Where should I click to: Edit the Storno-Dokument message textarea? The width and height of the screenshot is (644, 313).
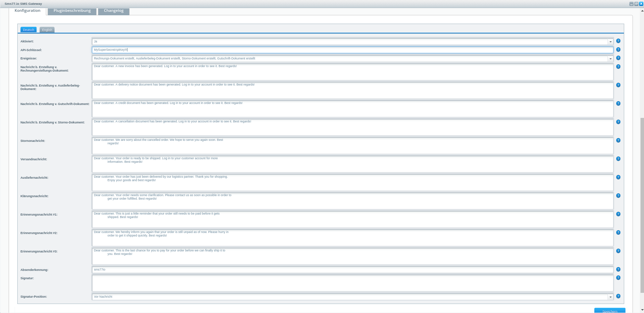pos(353,127)
